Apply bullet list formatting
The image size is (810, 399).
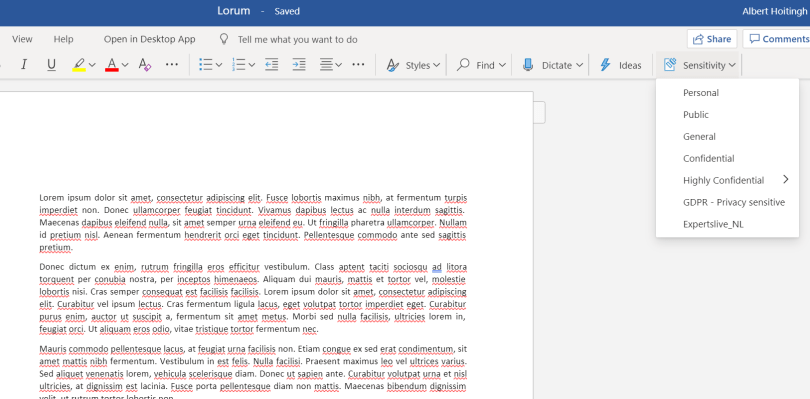tap(206, 65)
